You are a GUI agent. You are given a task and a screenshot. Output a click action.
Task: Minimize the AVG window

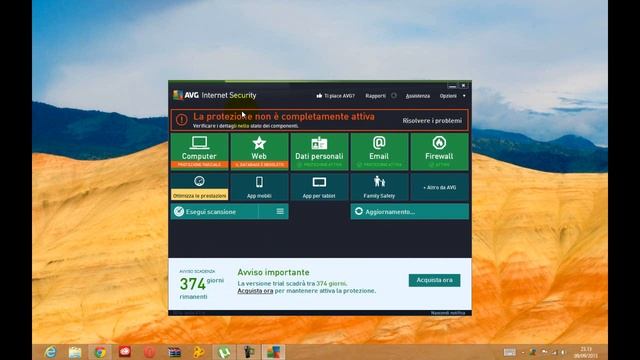[x=452, y=86]
